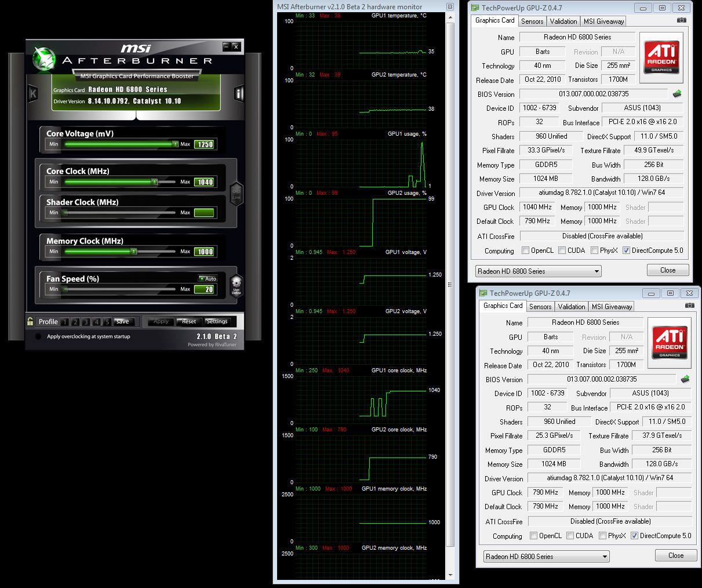The width and height of the screenshot is (702, 588).
Task: Click the Fan Speed slider handle
Action: 66,289
